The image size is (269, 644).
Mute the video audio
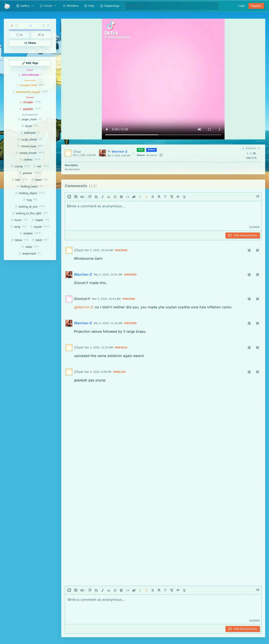pos(199,129)
